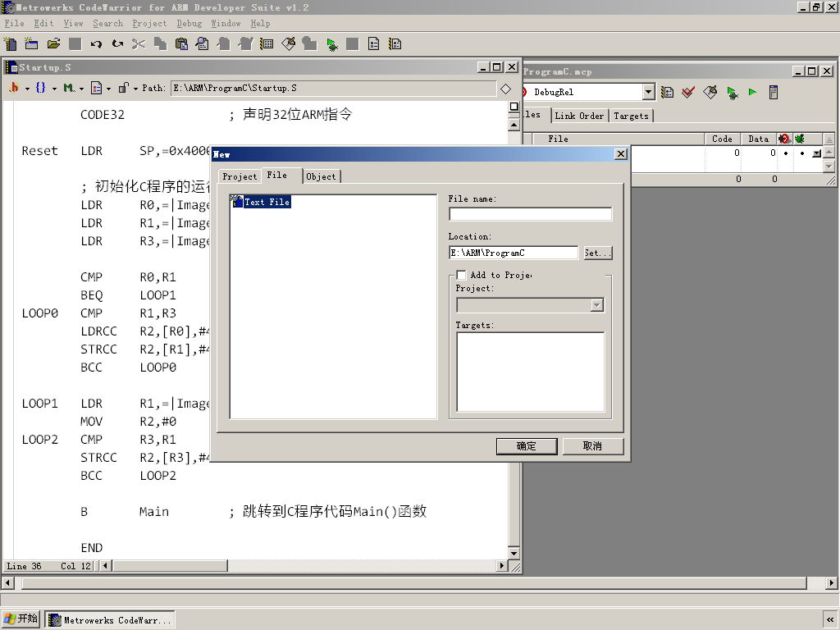Click the Project Inspector icon in main toolbar
This screenshot has width=840, height=630.
click(x=374, y=44)
